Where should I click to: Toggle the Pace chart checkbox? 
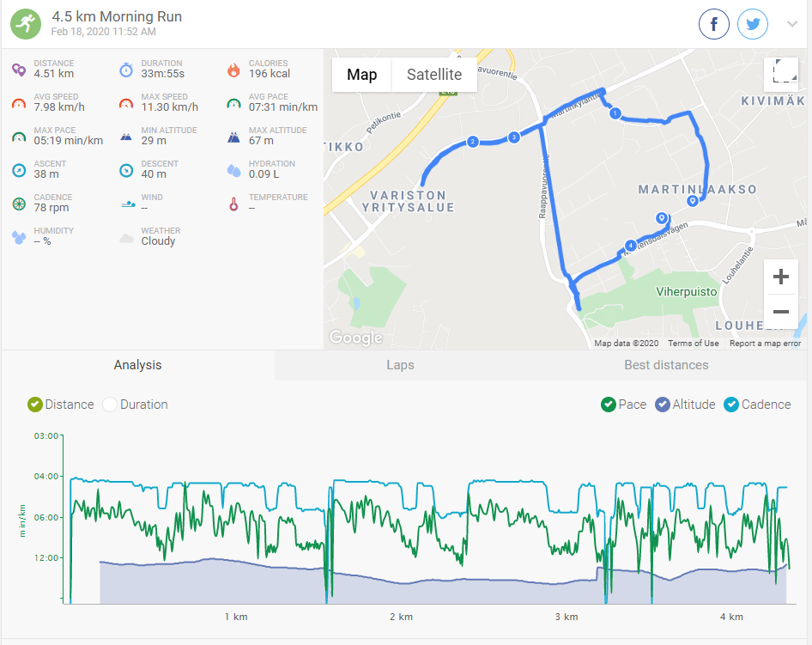(x=608, y=405)
